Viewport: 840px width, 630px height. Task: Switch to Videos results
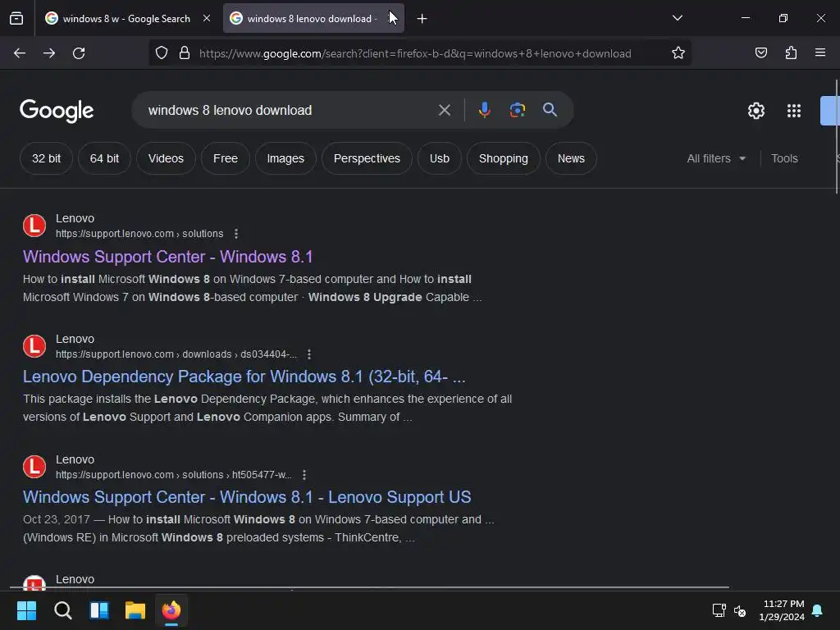click(x=166, y=158)
